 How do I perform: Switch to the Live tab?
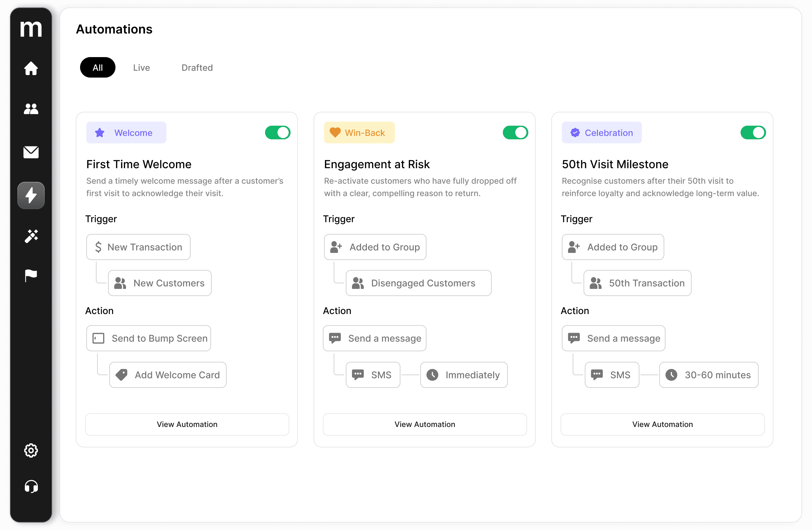coord(141,68)
